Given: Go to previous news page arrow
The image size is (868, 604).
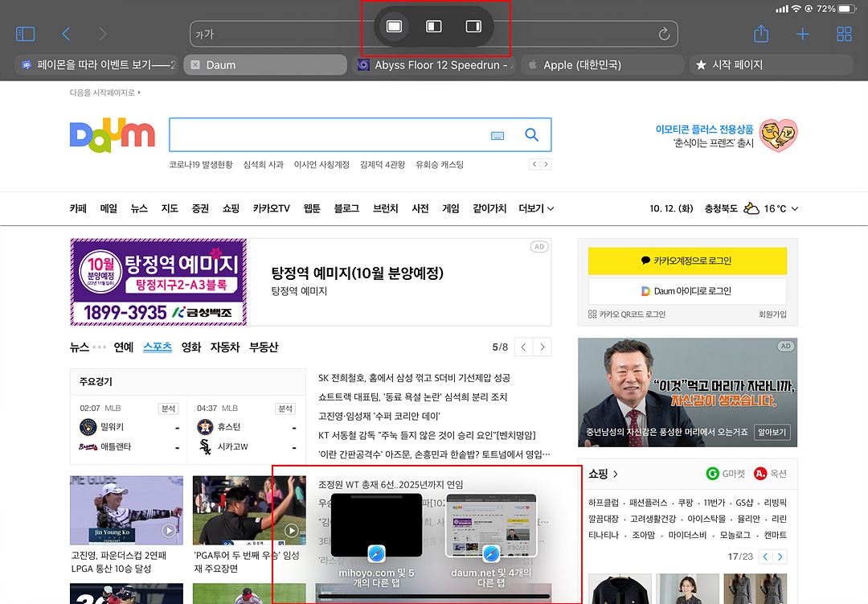Looking at the screenshot, I should (x=523, y=347).
